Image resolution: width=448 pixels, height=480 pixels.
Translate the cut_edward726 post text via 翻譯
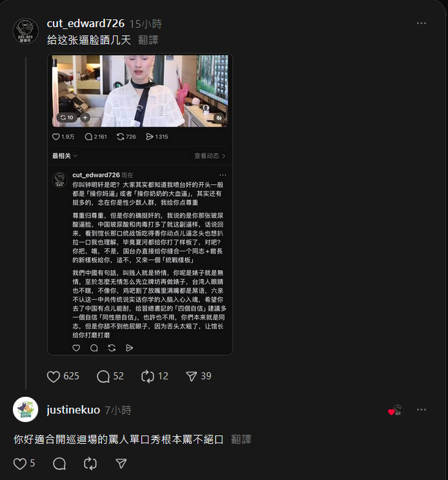(x=148, y=40)
